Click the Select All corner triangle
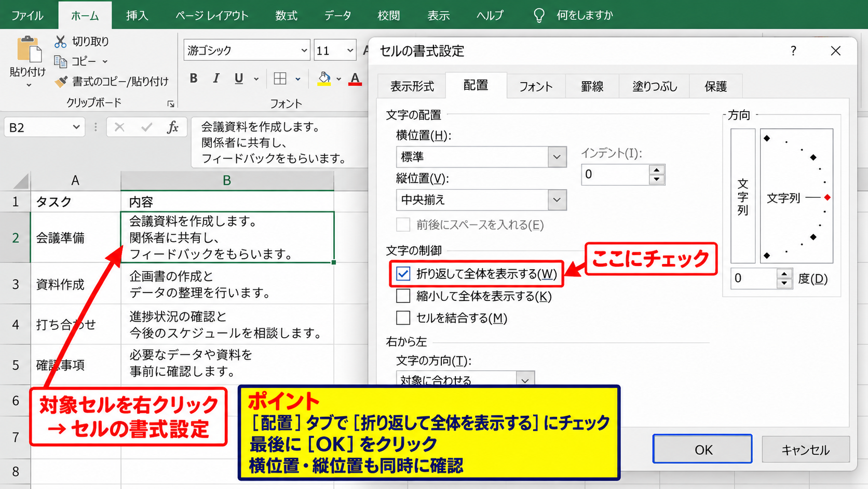 [x=21, y=181]
